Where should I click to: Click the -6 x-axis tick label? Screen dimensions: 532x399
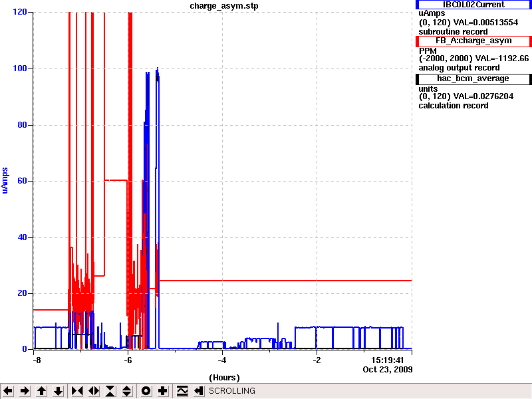point(128,360)
